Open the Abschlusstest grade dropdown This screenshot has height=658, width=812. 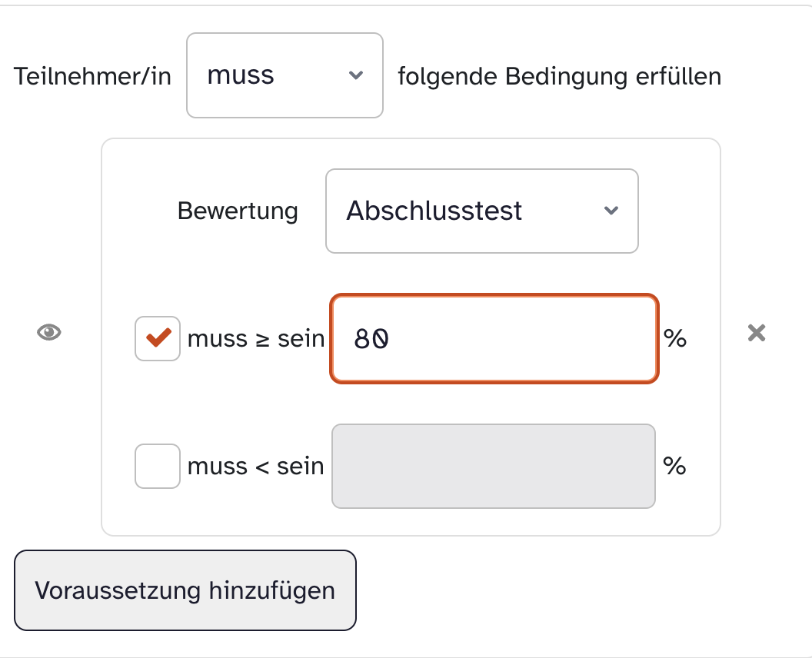point(481,211)
